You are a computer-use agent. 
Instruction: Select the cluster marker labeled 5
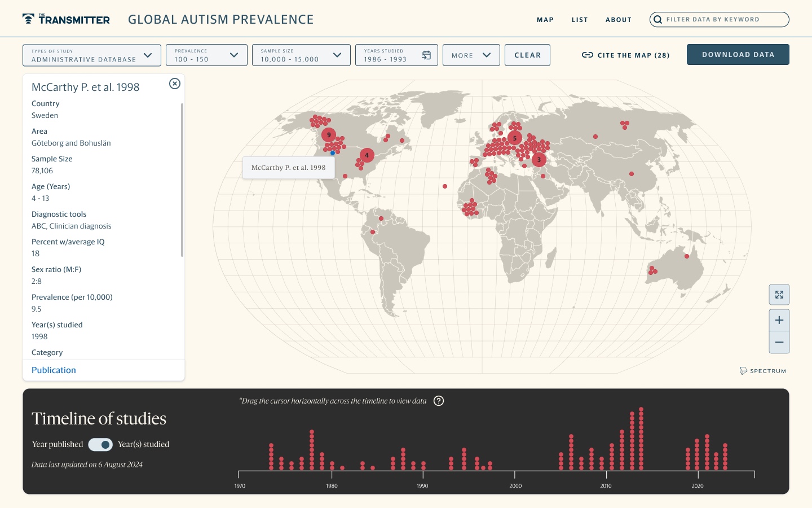point(514,138)
